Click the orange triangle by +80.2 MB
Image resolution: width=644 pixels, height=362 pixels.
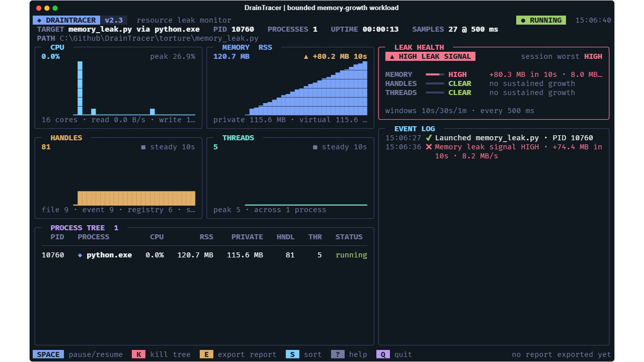pos(306,56)
